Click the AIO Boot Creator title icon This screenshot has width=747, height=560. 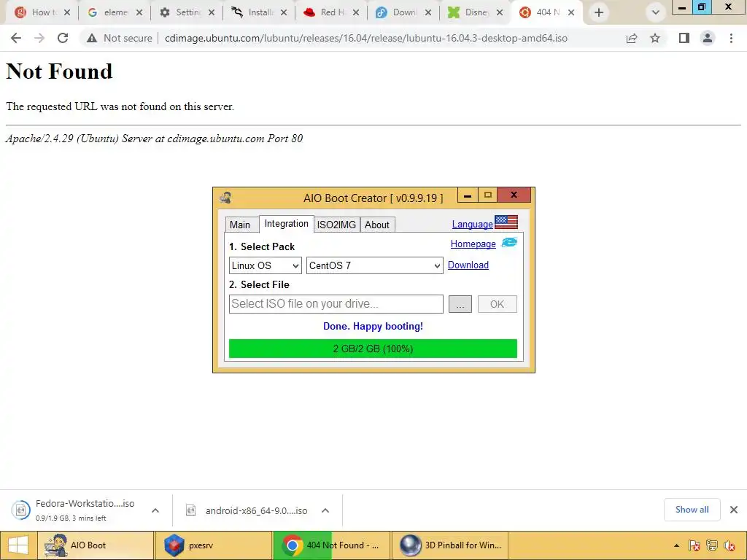[226, 197]
